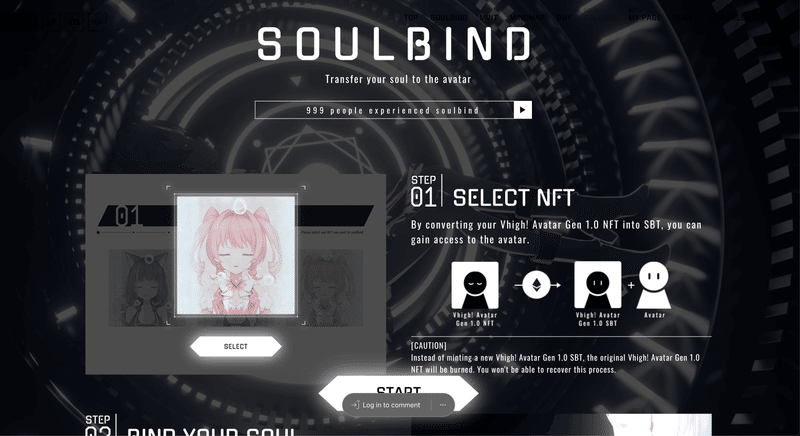Image resolution: width=800 pixels, height=436 pixels.
Task: Open the BUY nav item
Action: pos(564,18)
